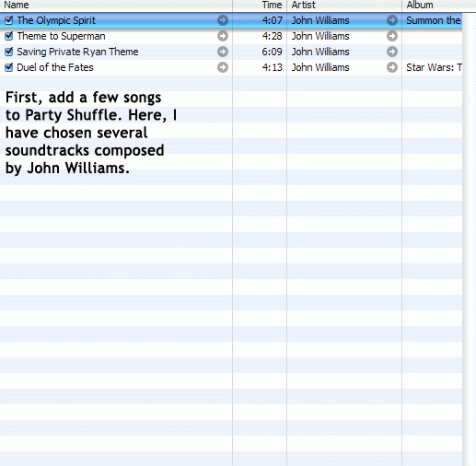Sort by the Time column header
This screenshot has height=466, width=476.
260,6
